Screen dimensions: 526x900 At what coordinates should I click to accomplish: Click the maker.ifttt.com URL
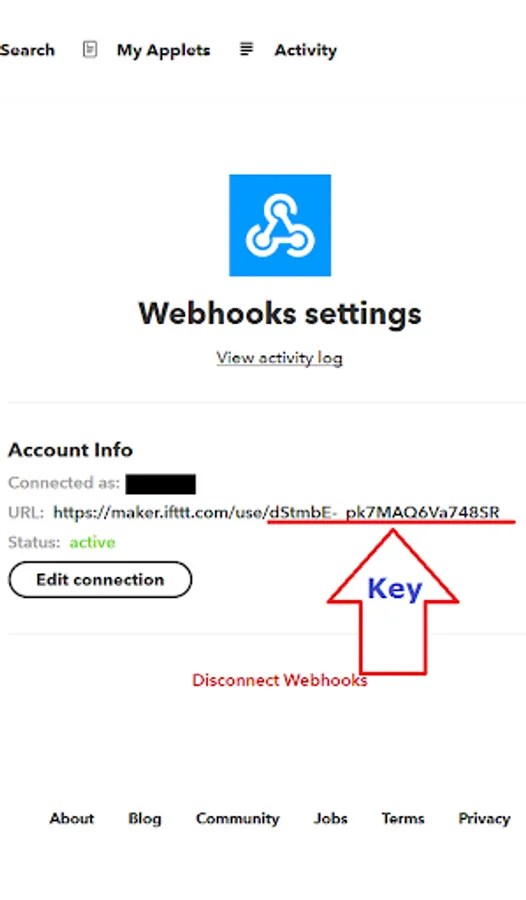click(x=276, y=512)
